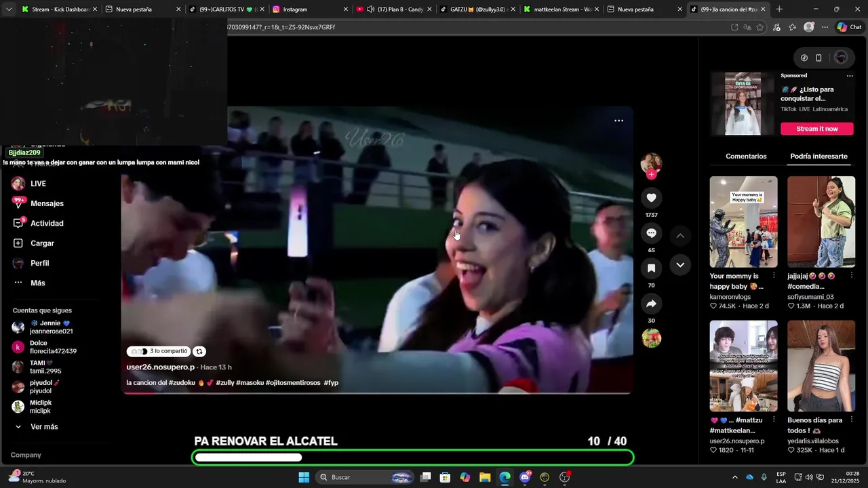The height and width of the screenshot is (488, 868).
Task: Add page to favorites star icon
Action: click(x=759, y=27)
